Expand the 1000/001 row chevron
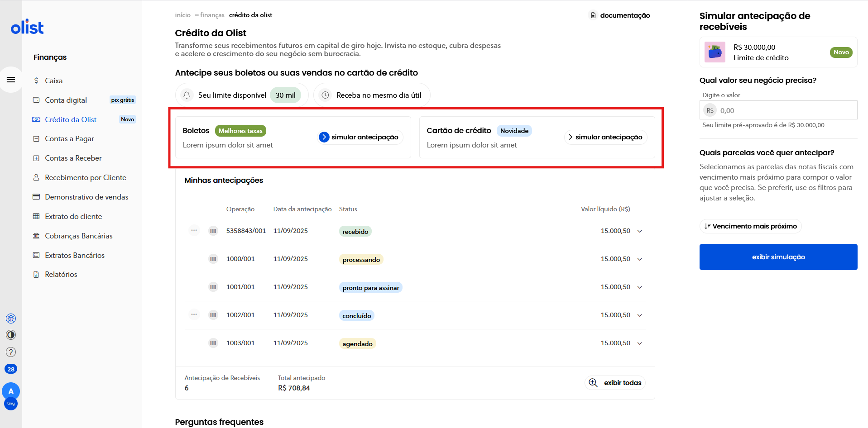 pos(640,259)
